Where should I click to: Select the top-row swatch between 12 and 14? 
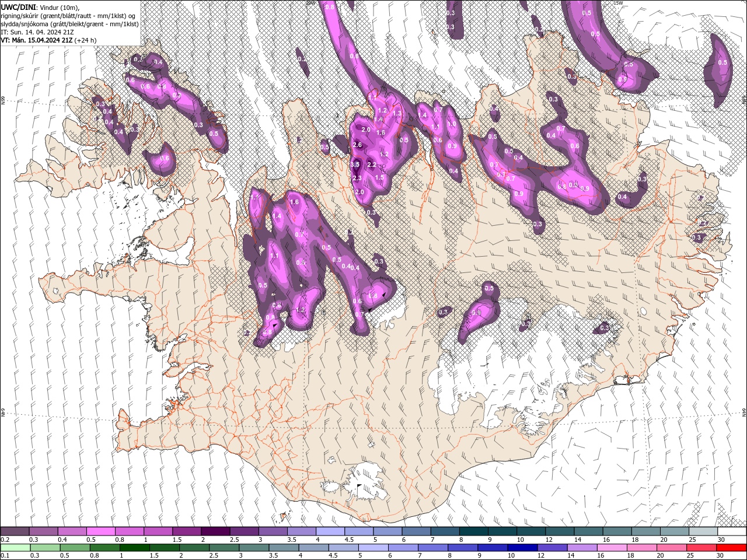pos(560,531)
